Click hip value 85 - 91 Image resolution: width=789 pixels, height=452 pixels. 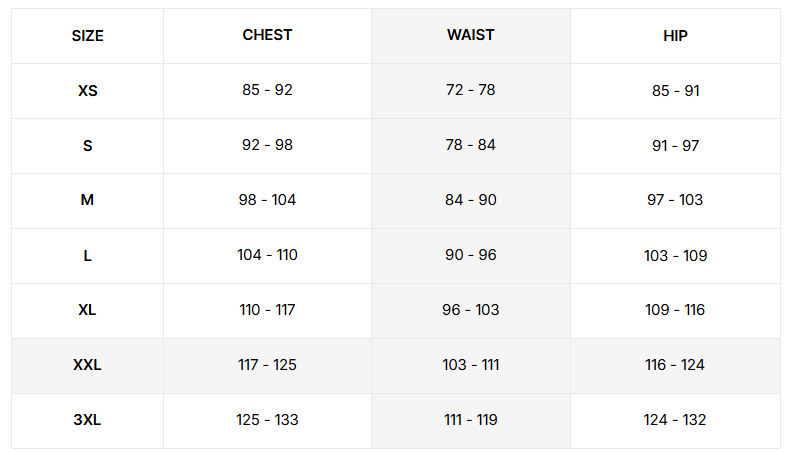click(x=675, y=91)
